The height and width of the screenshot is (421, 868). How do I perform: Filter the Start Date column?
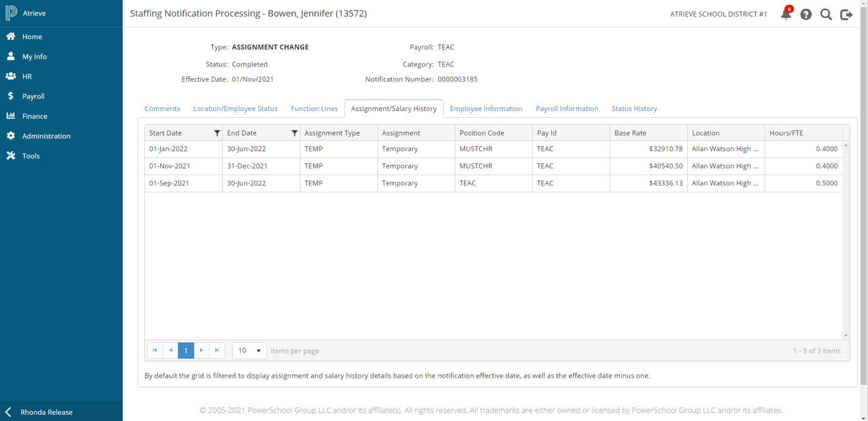pos(217,133)
